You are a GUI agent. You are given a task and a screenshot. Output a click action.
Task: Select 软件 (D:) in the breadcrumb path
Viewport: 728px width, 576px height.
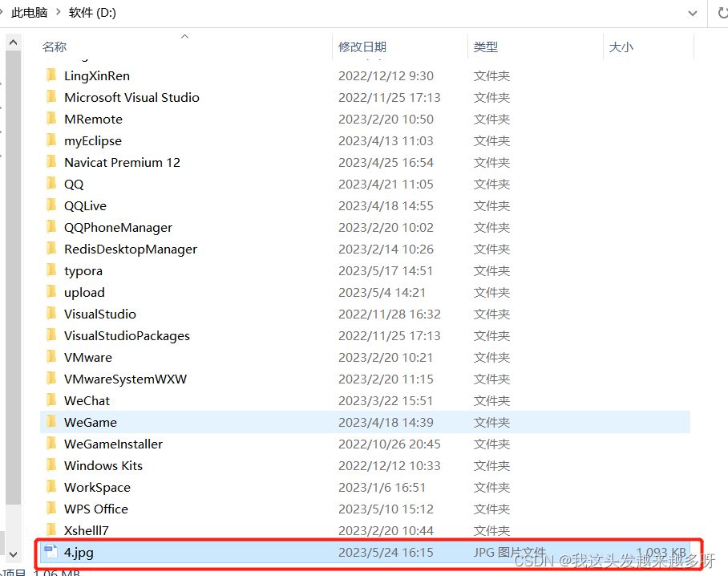tap(92, 13)
